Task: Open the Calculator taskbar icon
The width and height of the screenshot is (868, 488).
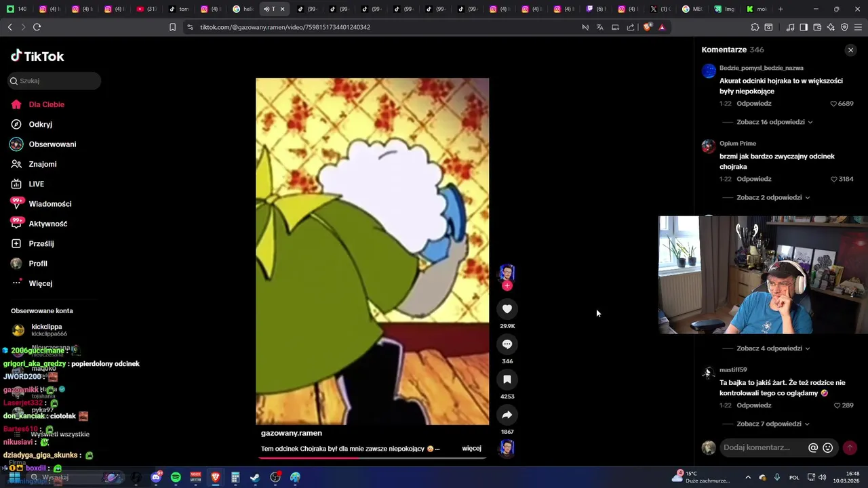Action: click(235, 477)
